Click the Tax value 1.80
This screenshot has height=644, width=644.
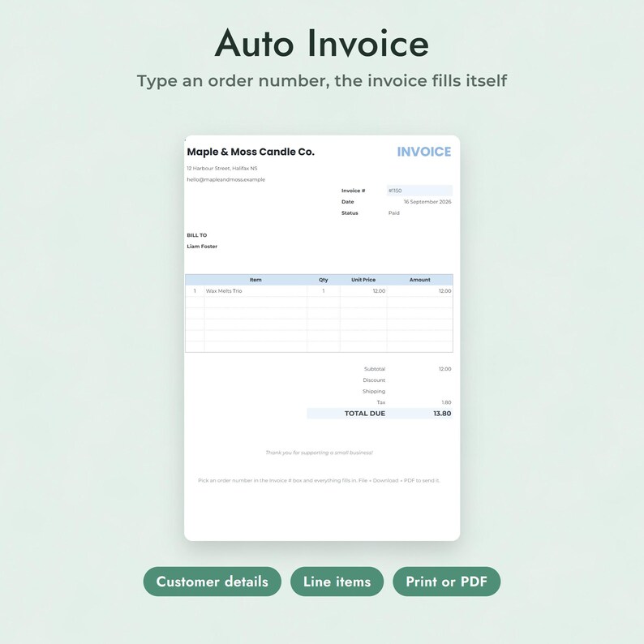coord(446,402)
